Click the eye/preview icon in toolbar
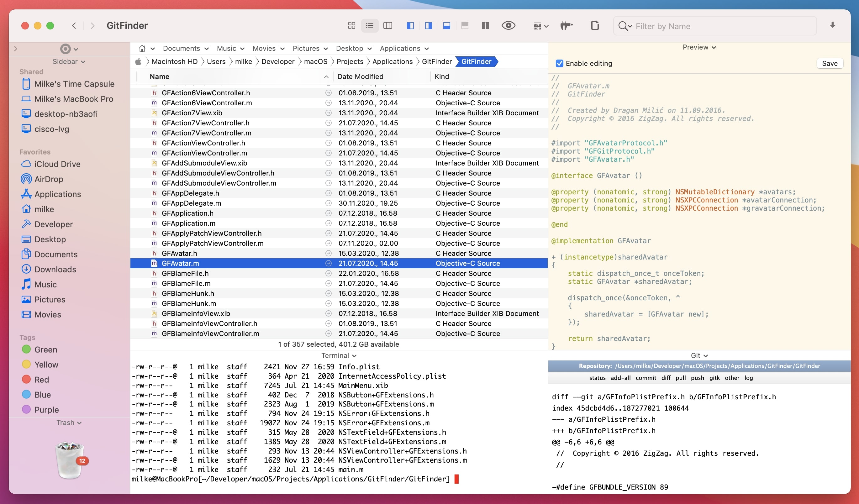The image size is (859, 504). click(509, 26)
